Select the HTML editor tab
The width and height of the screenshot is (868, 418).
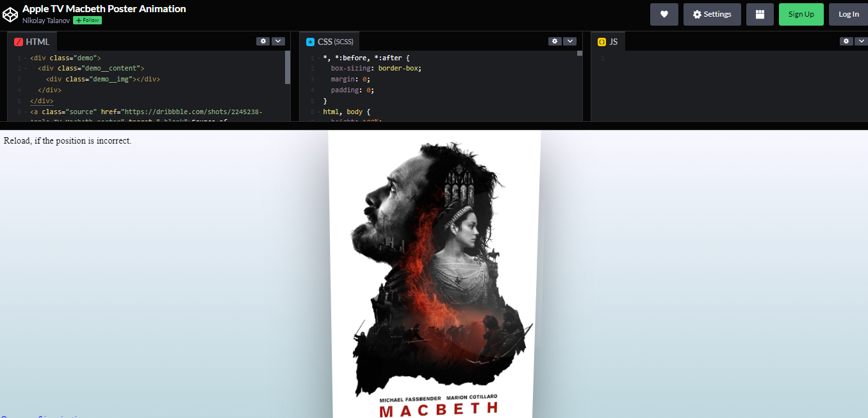[32, 42]
